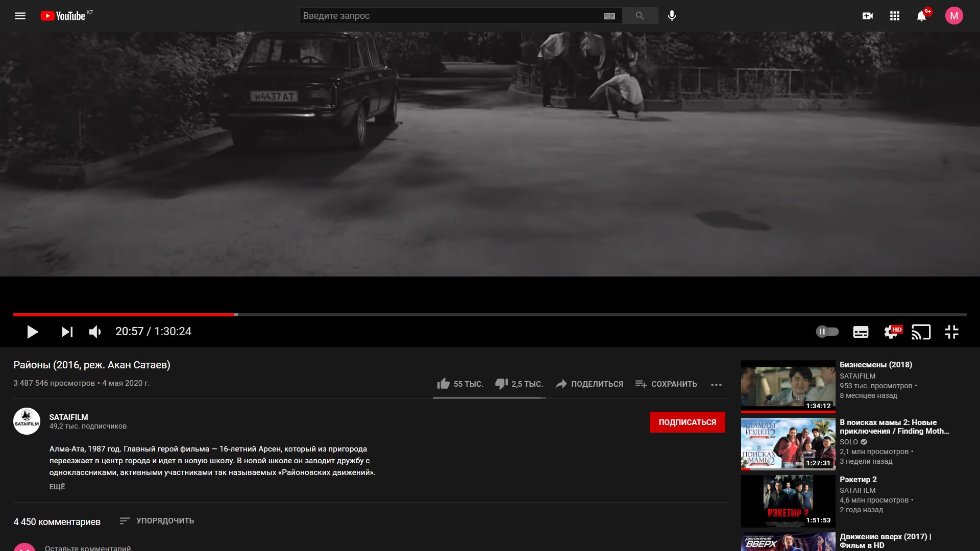Open the SOLO channel name
Screen dimensions: 980x551
pos(849,442)
